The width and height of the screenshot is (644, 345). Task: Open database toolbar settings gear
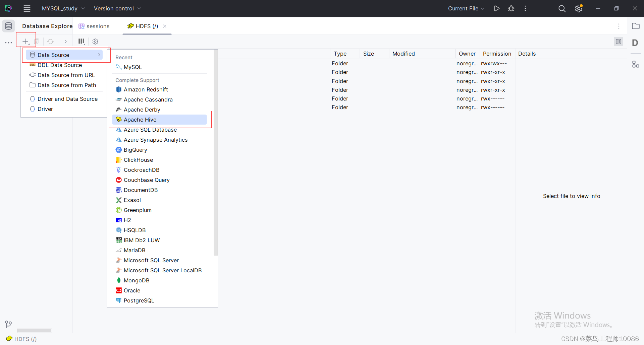95,41
